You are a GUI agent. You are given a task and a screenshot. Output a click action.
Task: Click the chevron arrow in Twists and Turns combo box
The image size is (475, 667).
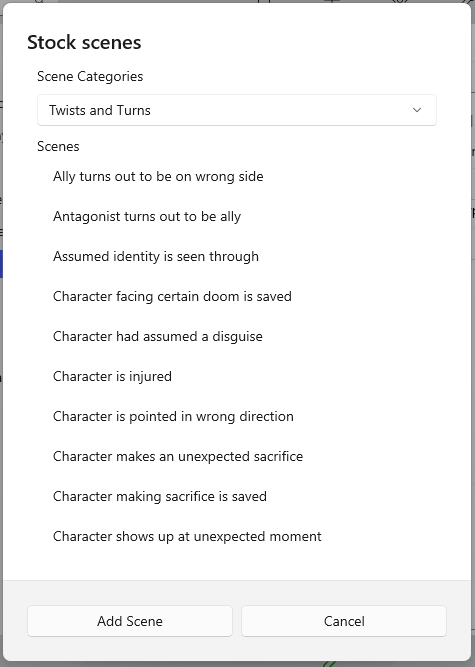(417, 110)
